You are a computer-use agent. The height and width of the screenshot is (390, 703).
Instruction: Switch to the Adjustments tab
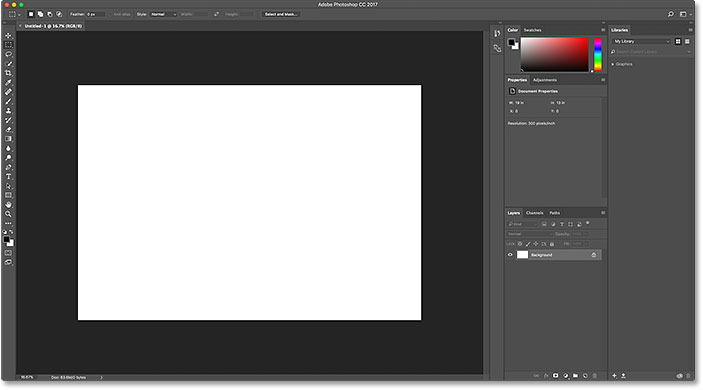(545, 80)
